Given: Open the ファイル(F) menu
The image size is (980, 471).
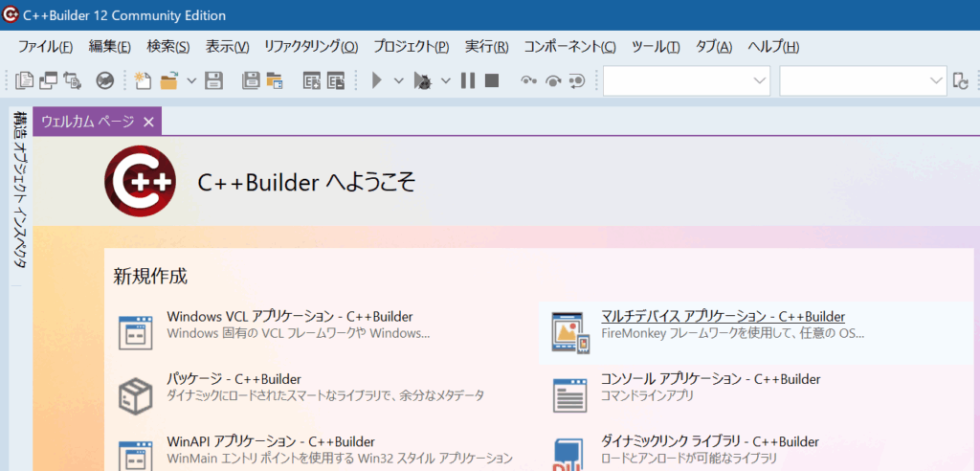Looking at the screenshot, I should coord(45,47).
